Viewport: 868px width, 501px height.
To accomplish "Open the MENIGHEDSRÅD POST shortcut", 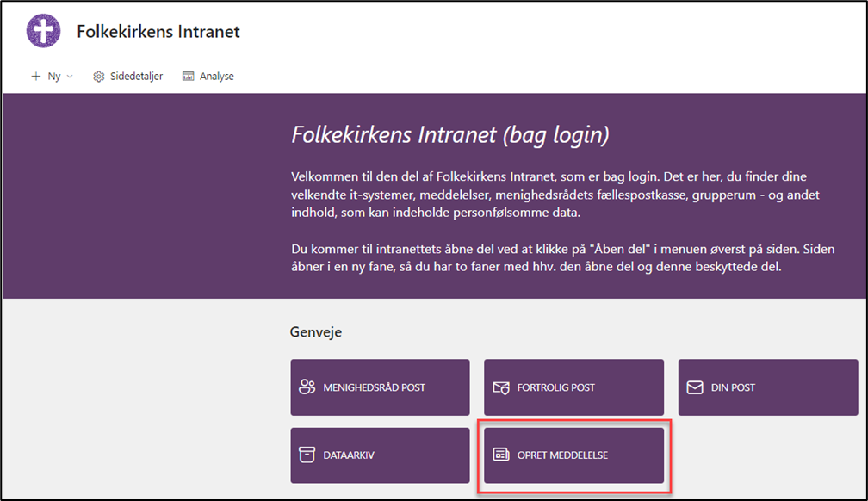I will 380,387.
